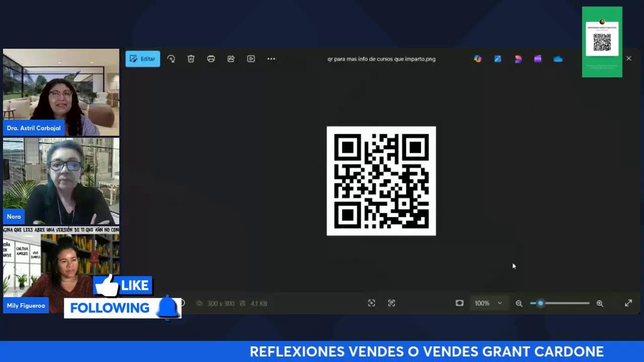
Task: Toggle the fit-to-window icon
Action: click(459, 303)
